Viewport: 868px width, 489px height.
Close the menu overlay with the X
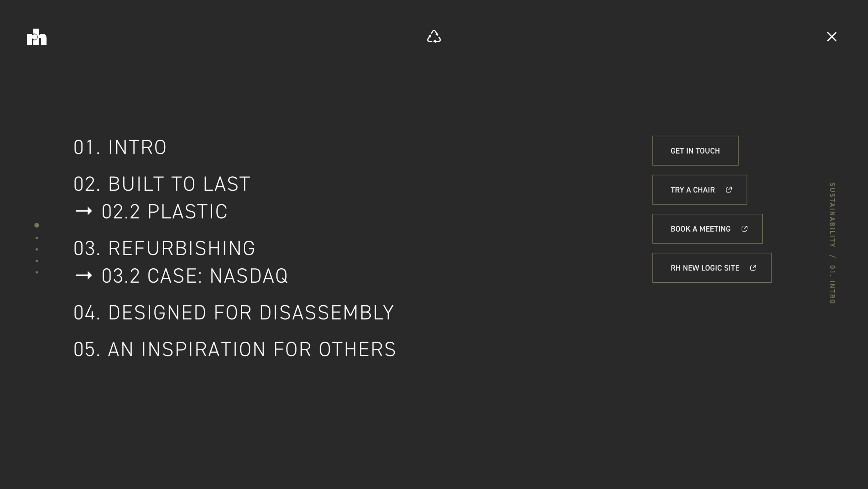tap(832, 37)
